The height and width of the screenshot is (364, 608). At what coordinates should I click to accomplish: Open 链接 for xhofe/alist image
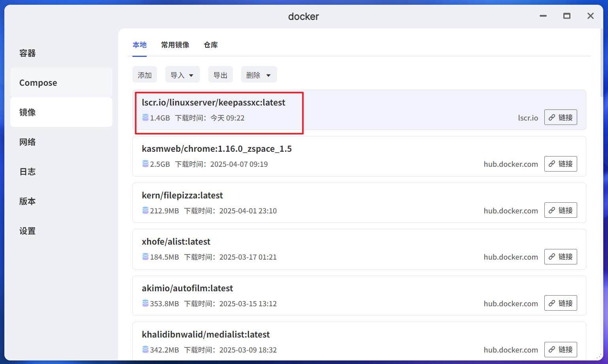point(561,256)
